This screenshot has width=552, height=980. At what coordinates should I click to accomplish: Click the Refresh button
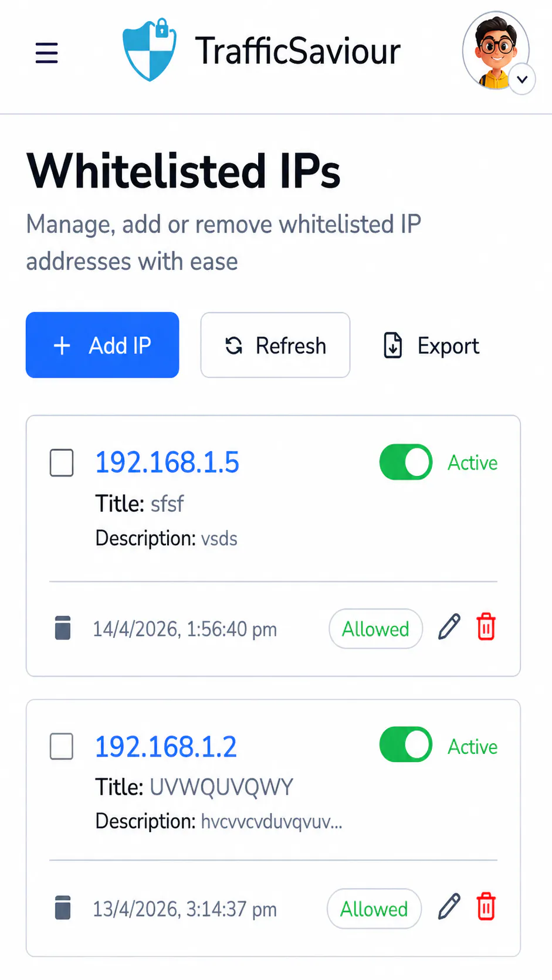(275, 345)
